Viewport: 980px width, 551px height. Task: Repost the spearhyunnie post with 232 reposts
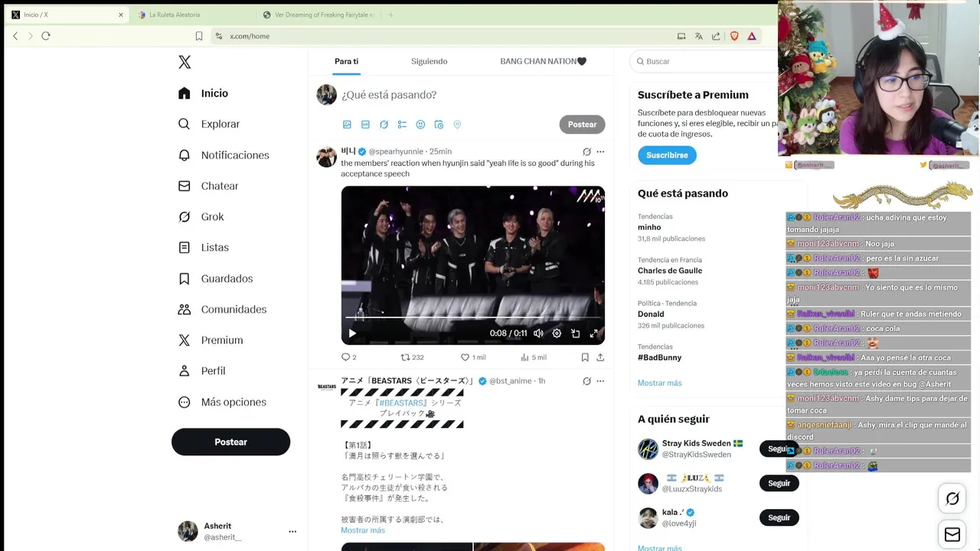412,357
